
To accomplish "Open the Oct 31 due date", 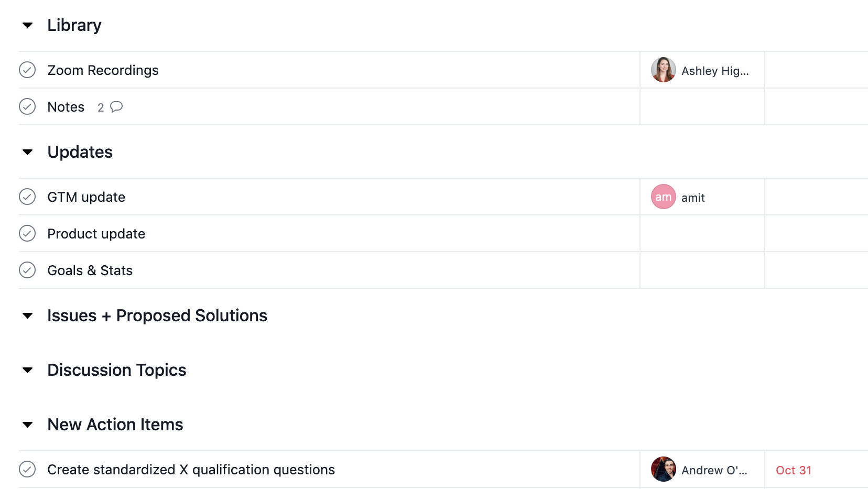I will click(793, 470).
